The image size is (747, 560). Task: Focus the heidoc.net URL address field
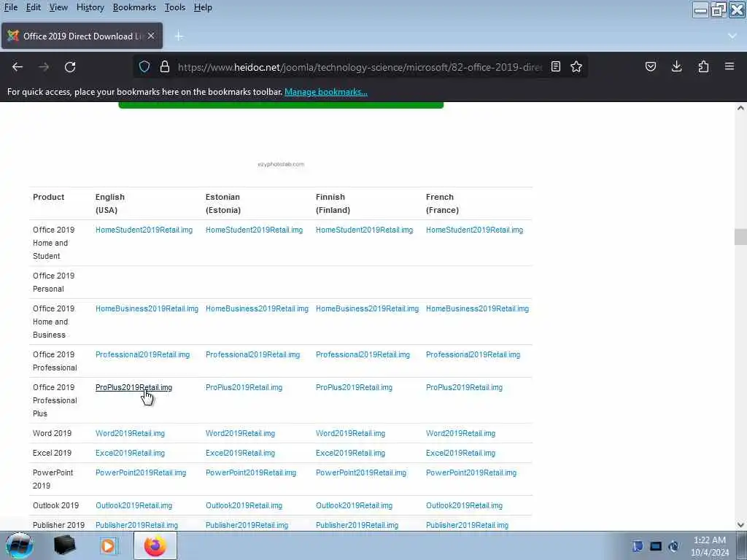[x=360, y=67]
